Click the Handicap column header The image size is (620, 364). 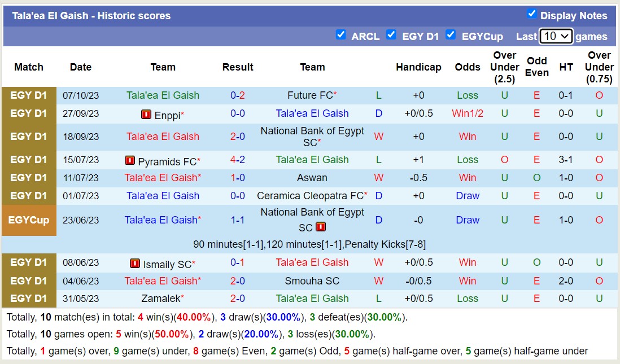coord(418,67)
